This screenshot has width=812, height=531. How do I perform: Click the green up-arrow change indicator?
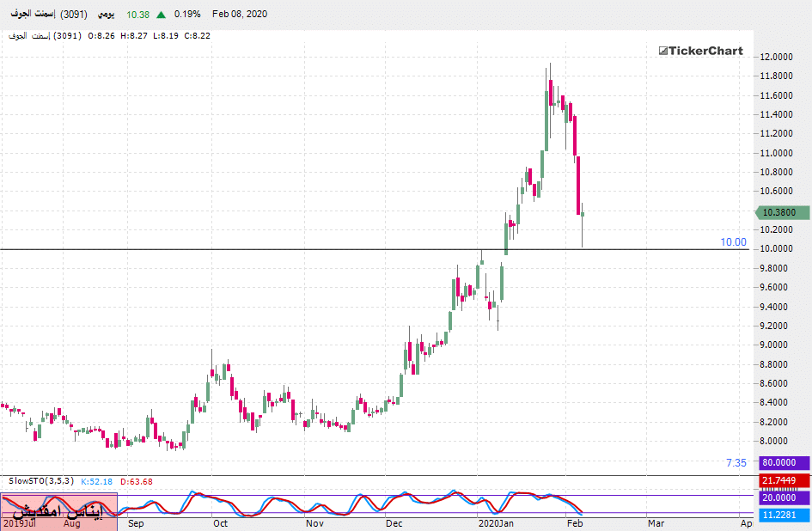tap(161, 15)
